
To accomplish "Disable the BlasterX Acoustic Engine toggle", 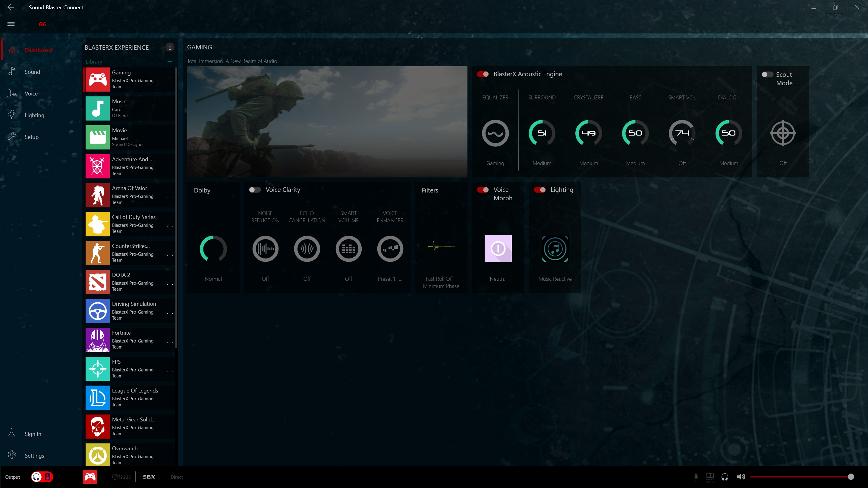I will 483,74.
